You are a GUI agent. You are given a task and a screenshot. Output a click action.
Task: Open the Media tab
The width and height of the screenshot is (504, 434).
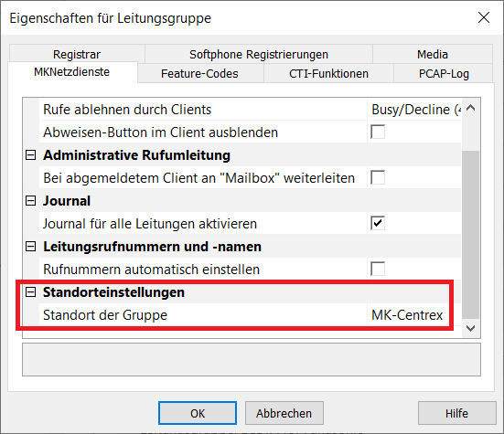tap(433, 54)
